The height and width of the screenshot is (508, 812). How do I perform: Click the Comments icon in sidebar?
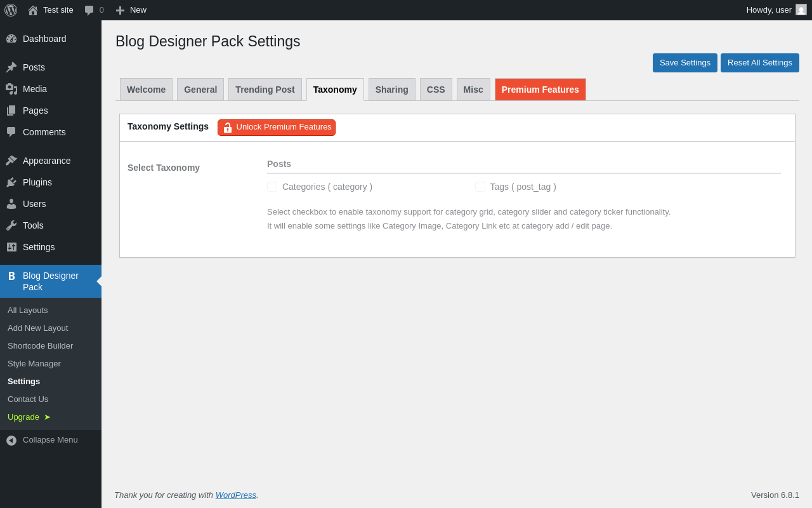(11, 132)
